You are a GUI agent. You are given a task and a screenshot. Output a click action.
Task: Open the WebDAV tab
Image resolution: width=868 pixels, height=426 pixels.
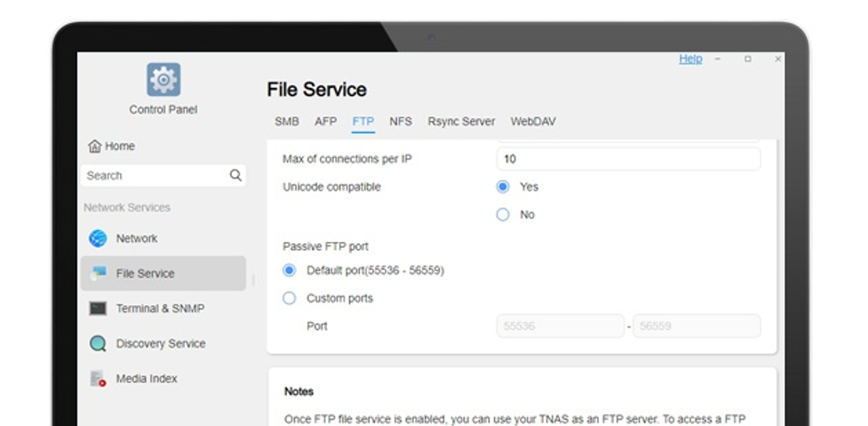pos(533,122)
